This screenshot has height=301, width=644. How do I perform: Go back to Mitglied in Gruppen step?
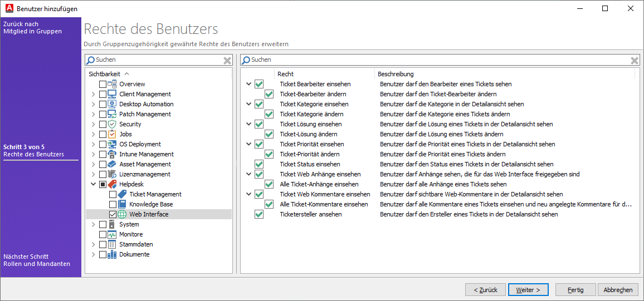pos(32,27)
